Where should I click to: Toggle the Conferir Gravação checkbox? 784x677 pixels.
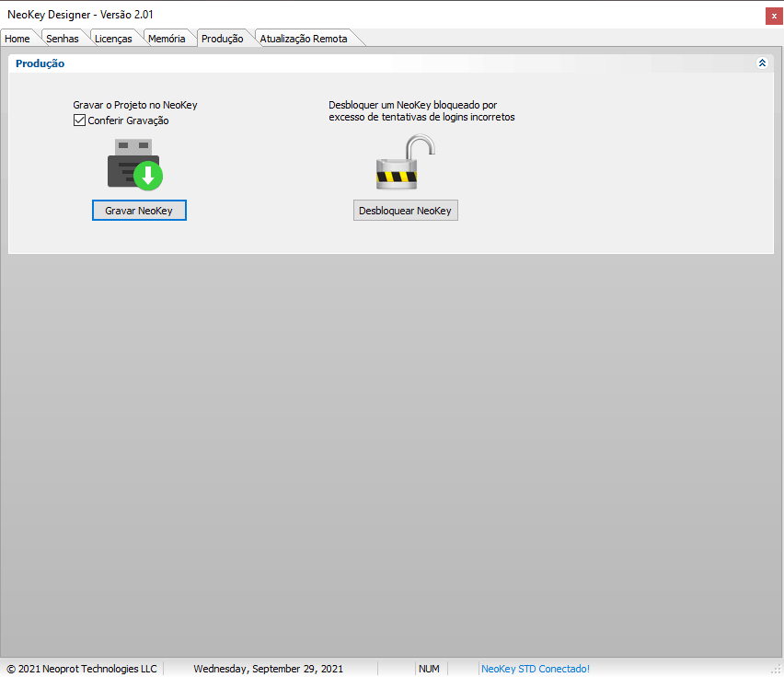coord(80,120)
